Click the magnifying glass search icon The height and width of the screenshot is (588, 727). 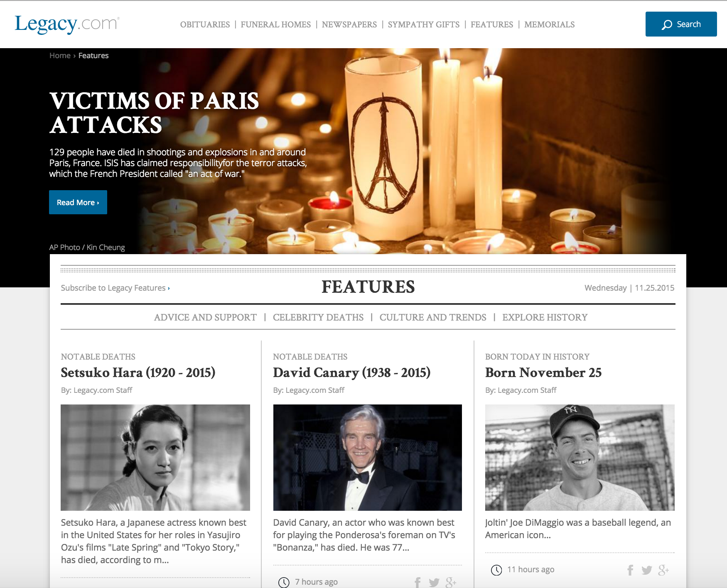pyautogui.click(x=667, y=24)
